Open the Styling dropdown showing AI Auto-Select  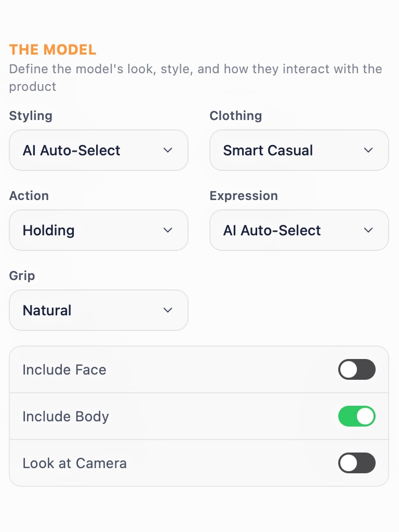pyautogui.click(x=88, y=150)
